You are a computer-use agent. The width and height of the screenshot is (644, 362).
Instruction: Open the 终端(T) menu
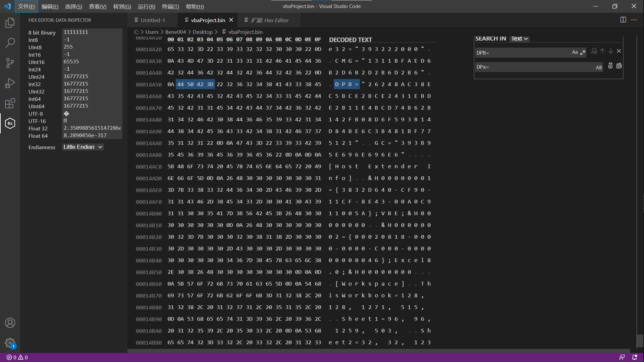tap(170, 6)
